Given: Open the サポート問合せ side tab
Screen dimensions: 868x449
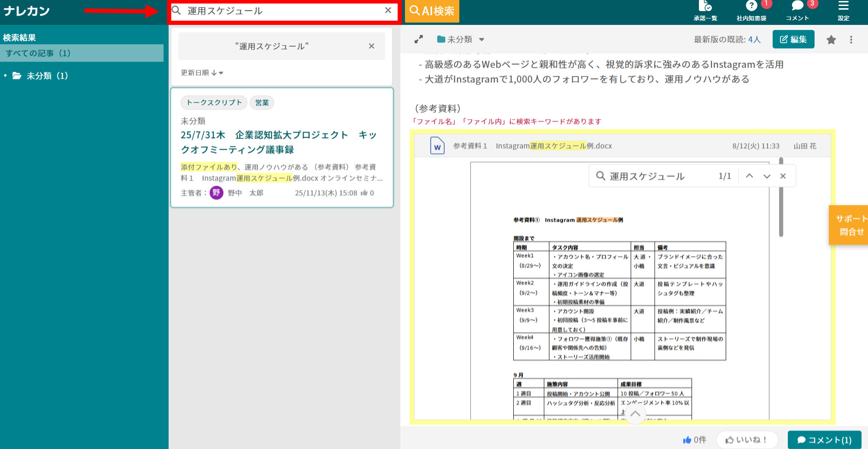Looking at the screenshot, I should coord(849,225).
